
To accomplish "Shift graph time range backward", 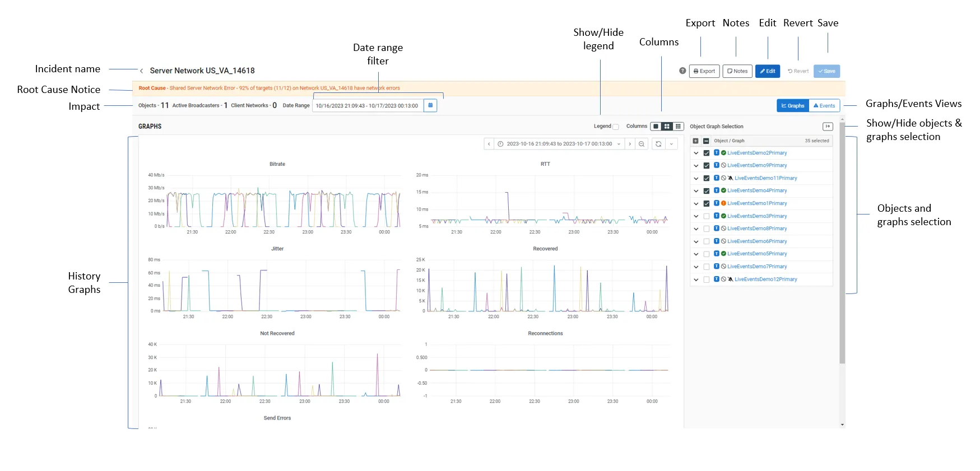I will pyautogui.click(x=489, y=144).
